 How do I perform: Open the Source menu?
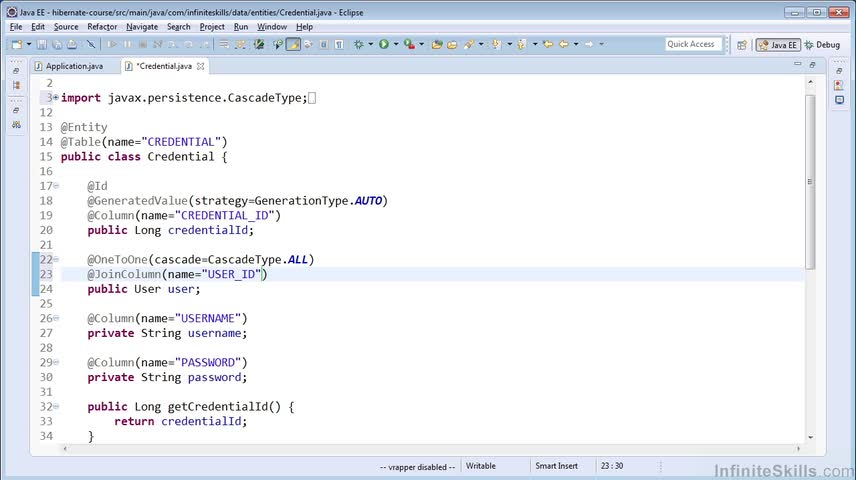pyautogui.click(x=66, y=27)
